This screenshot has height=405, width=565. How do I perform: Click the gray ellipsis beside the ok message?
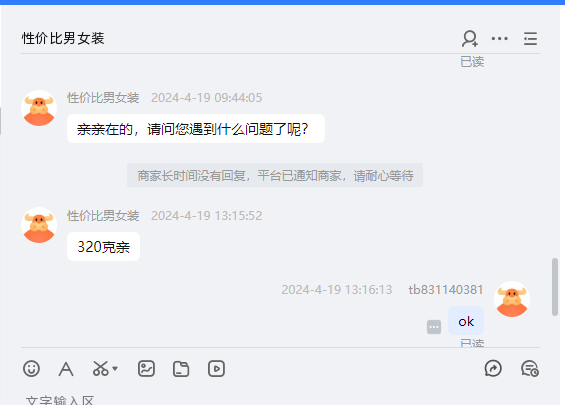(x=434, y=327)
